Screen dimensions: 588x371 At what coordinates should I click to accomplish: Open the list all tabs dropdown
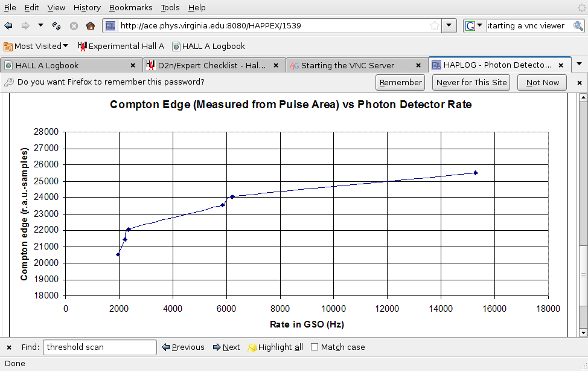pos(580,64)
